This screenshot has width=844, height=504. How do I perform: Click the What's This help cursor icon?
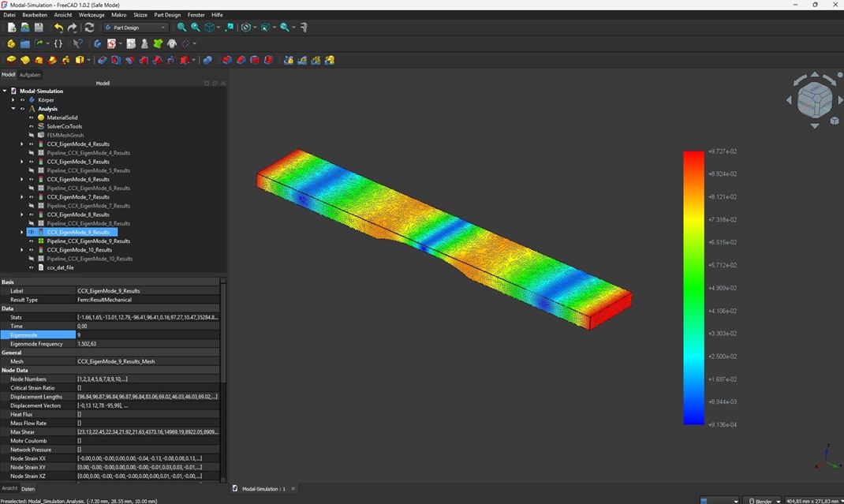tap(77, 44)
